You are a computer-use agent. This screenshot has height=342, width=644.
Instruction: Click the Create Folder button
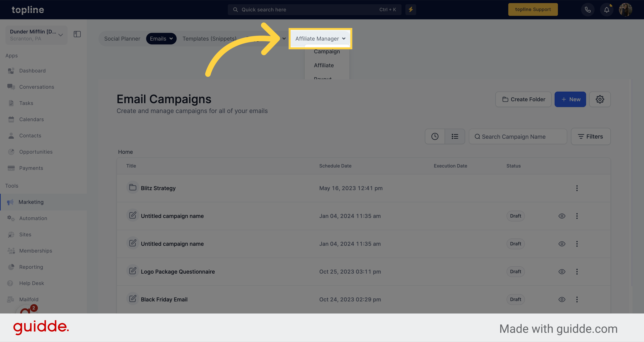pyautogui.click(x=523, y=99)
